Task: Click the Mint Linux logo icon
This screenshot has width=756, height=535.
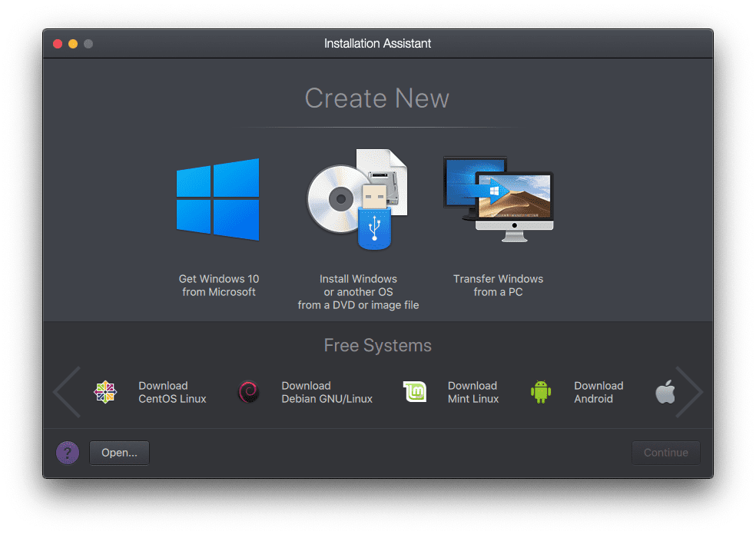Action: [x=415, y=392]
